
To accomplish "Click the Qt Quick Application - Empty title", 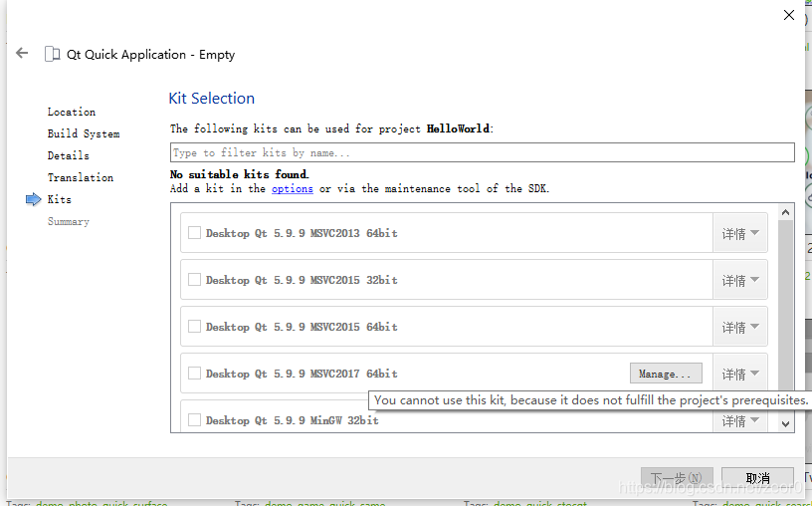I will tap(150, 55).
